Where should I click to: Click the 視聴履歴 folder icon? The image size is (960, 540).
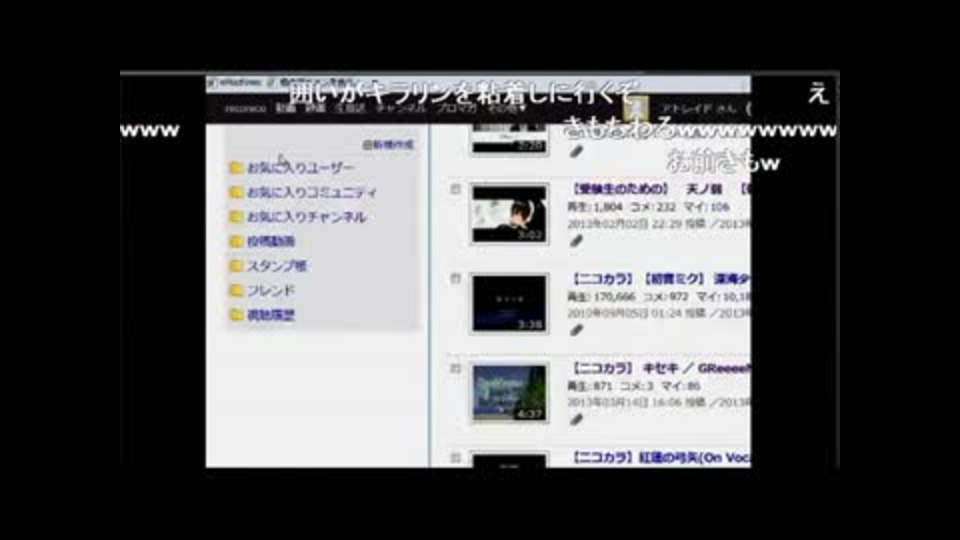236,315
